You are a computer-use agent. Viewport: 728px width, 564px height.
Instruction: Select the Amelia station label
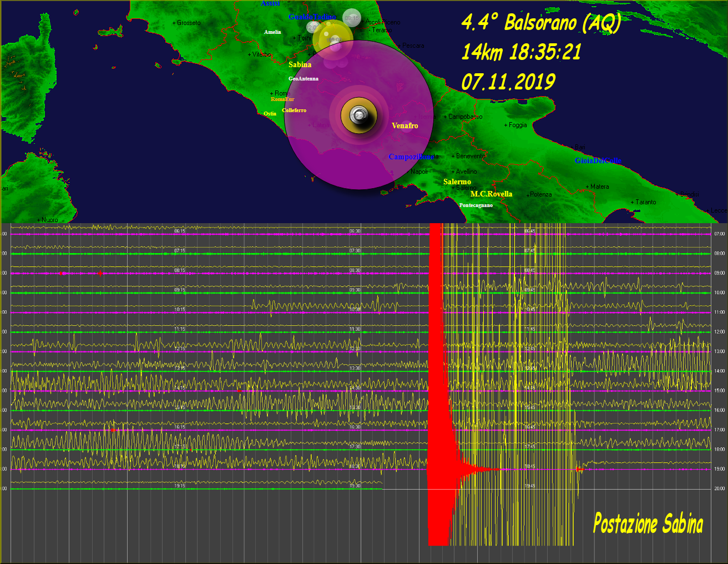[272, 32]
